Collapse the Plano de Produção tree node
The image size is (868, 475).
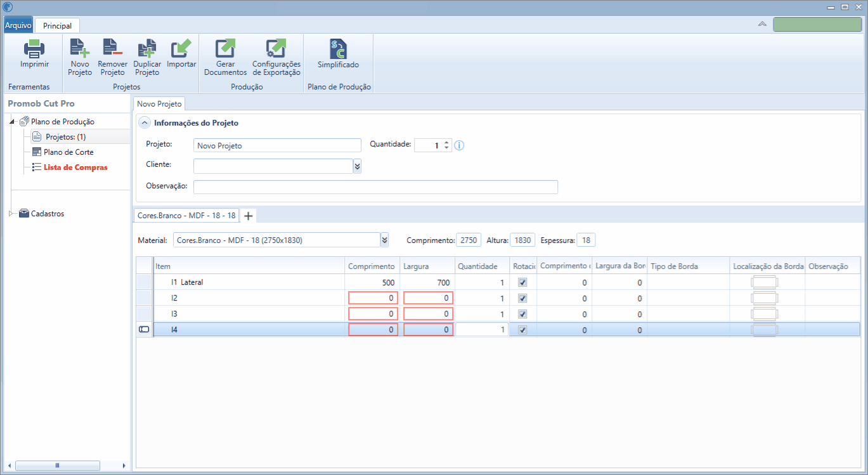[12, 122]
